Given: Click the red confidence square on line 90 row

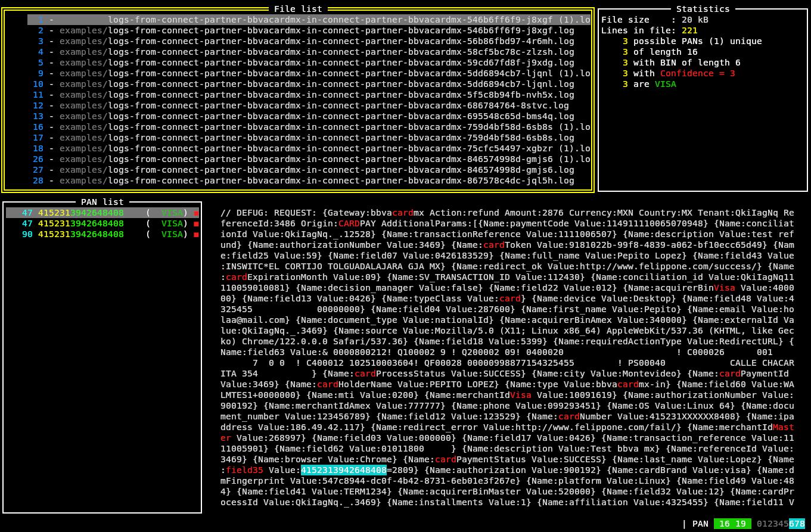Looking at the screenshot, I should [197, 235].
